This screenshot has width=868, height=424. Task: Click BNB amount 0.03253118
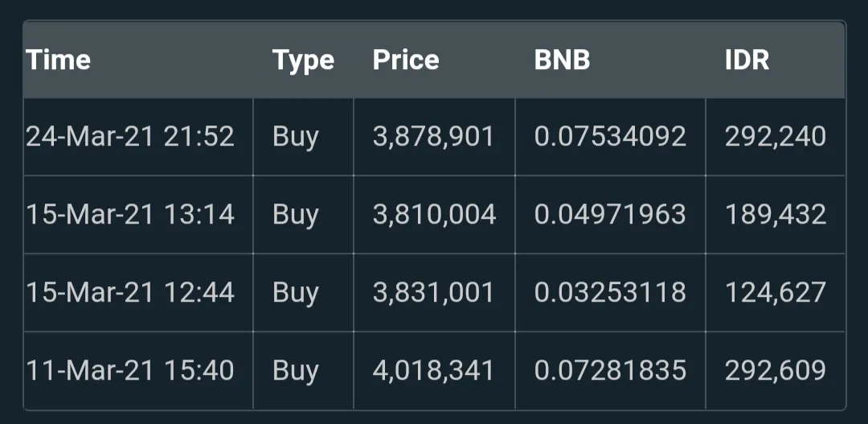[x=610, y=292]
